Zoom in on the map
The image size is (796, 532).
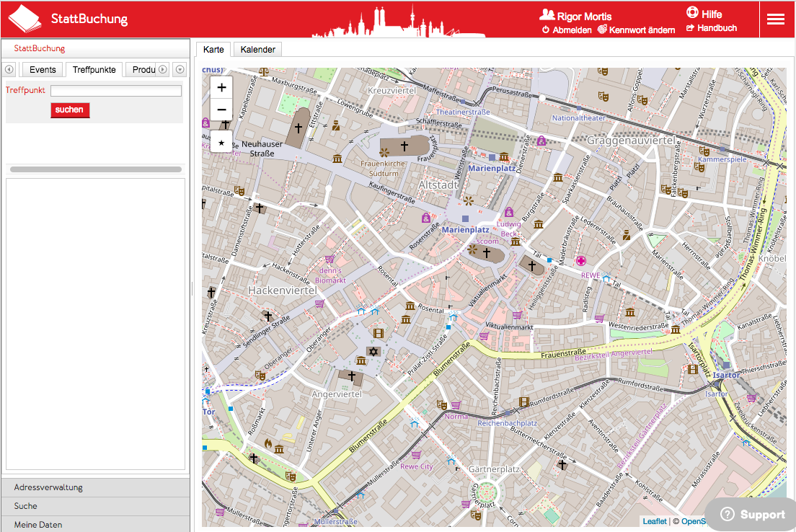click(x=221, y=87)
